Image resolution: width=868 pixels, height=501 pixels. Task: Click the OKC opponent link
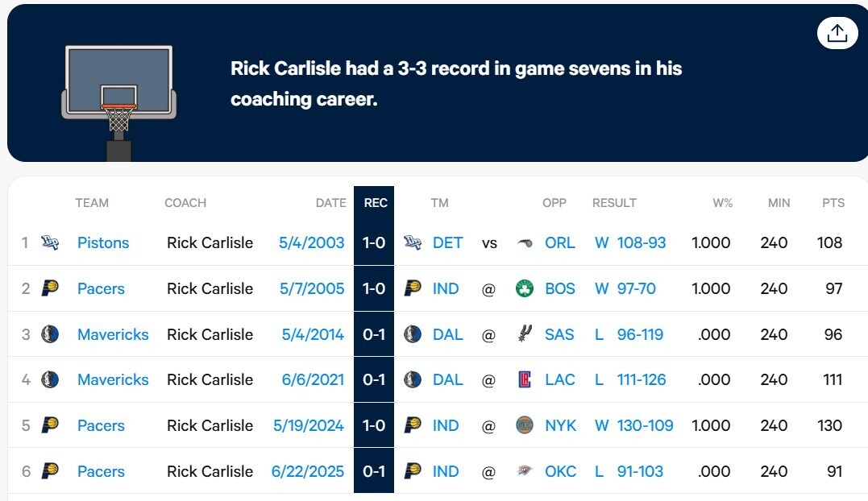coord(560,471)
